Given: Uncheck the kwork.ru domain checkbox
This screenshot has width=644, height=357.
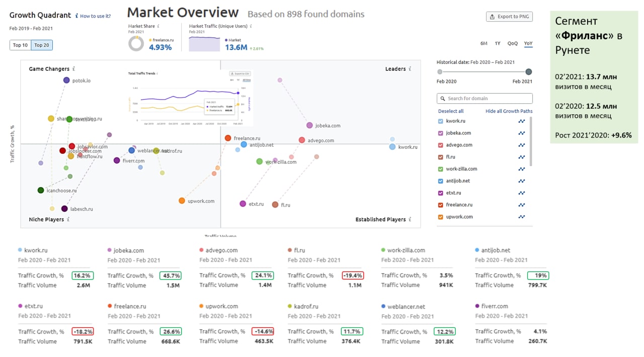Looking at the screenshot, I should coord(441,121).
